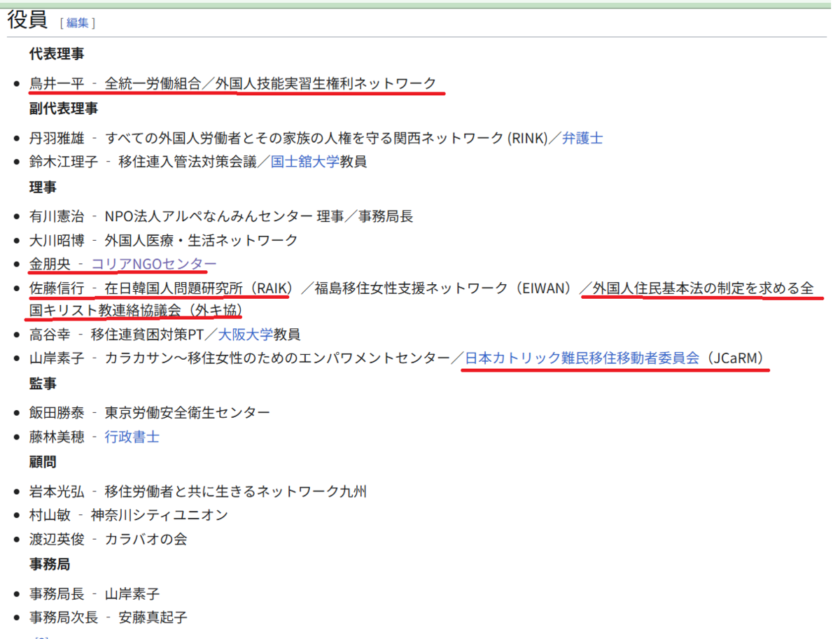This screenshot has width=840, height=639.
Task: Click 東京労働安全衛生センター text
Action: point(188,413)
